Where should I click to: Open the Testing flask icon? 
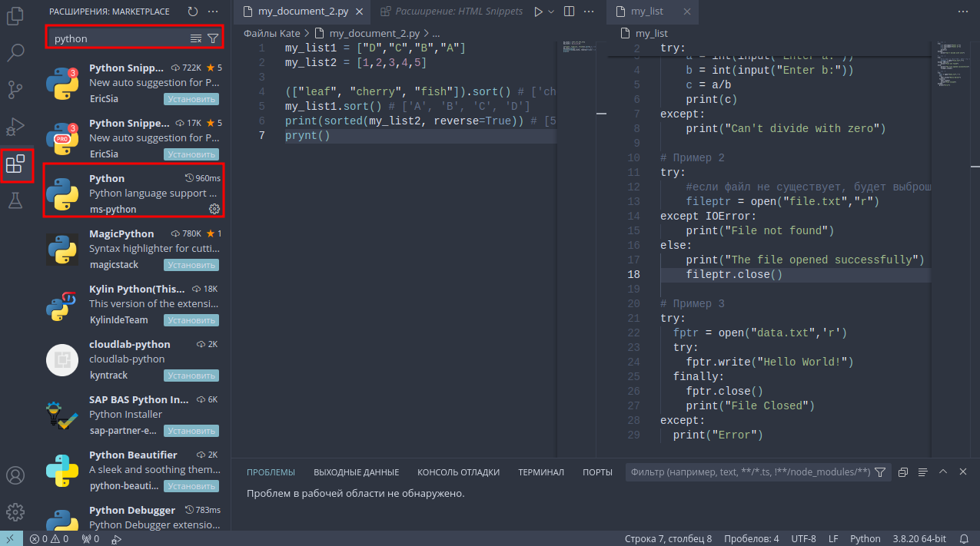click(15, 201)
